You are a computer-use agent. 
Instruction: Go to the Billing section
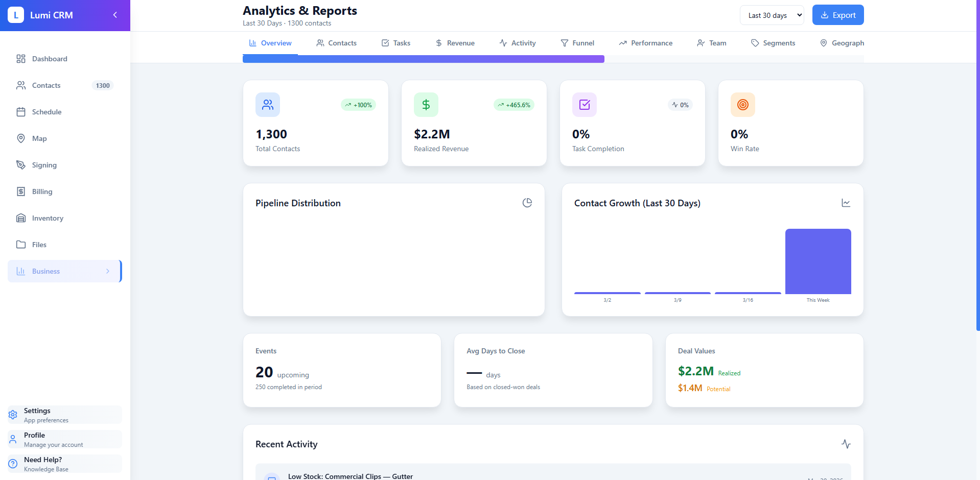42,191
